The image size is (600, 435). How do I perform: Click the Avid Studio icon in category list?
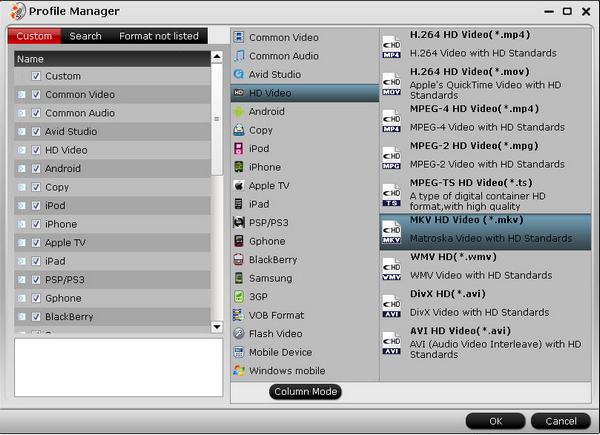pyautogui.click(x=239, y=74)
